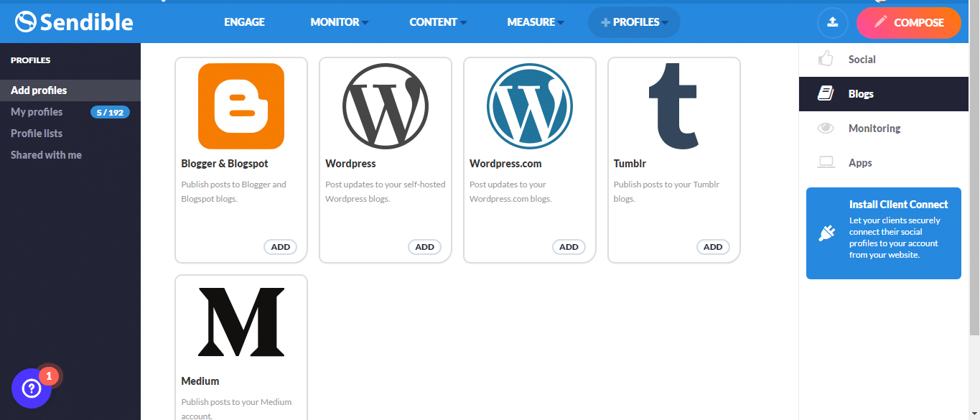Viewport: 980px width, 420px height.
Task: Click the Install Client Connect heading
Action: pos(899,205)
